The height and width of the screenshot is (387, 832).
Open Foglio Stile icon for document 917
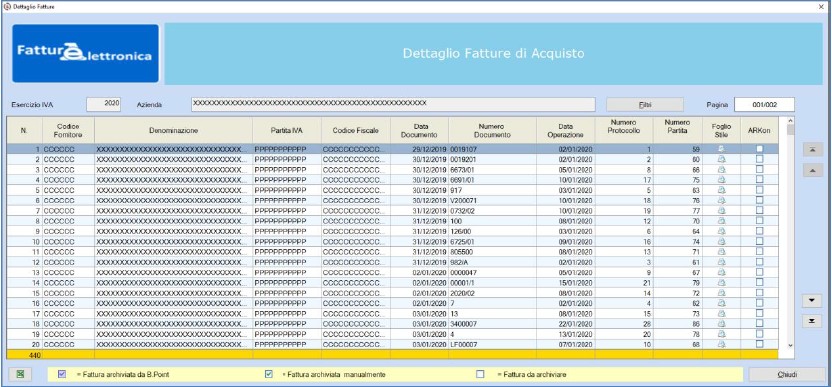[721, 190]
